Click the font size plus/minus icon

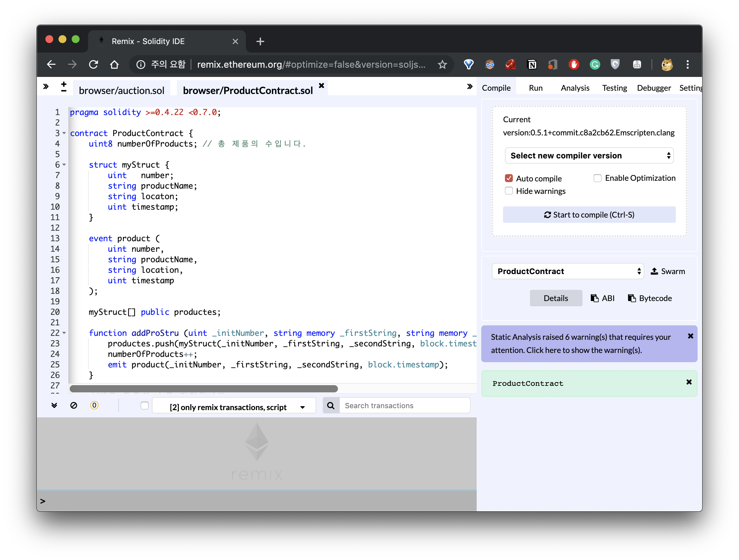63,87
